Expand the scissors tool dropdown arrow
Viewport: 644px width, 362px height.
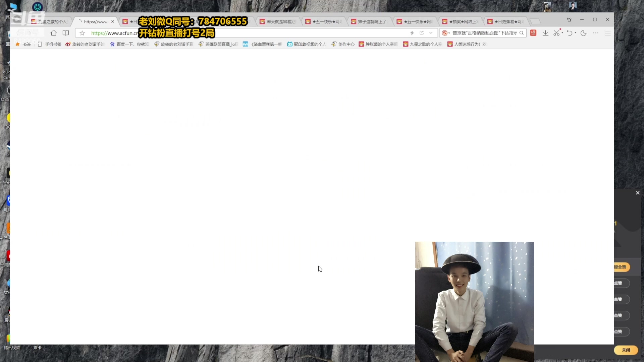562,33
